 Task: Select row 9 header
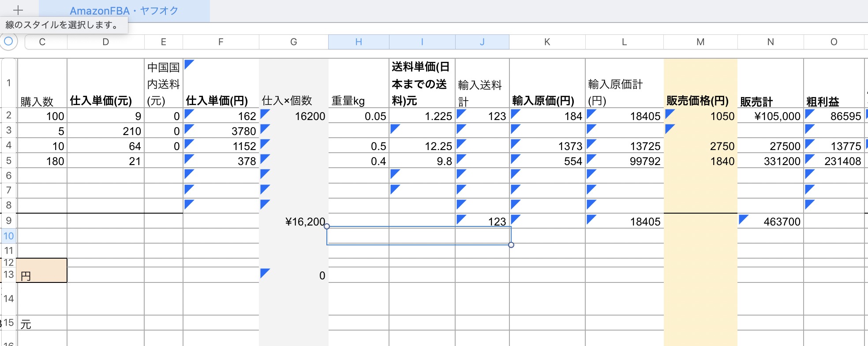tap(8, 221)
